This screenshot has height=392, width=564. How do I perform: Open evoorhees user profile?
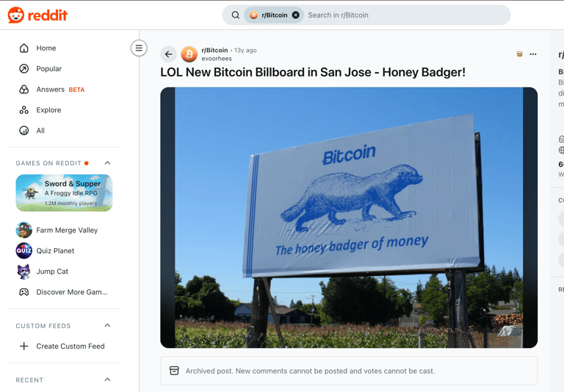(x=217, y=59)
